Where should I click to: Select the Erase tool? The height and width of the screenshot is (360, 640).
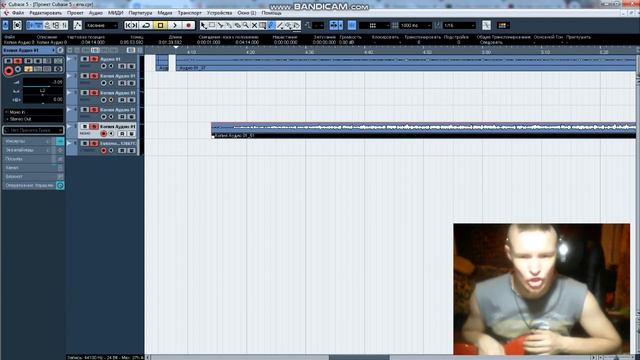(x=237, y=25)
